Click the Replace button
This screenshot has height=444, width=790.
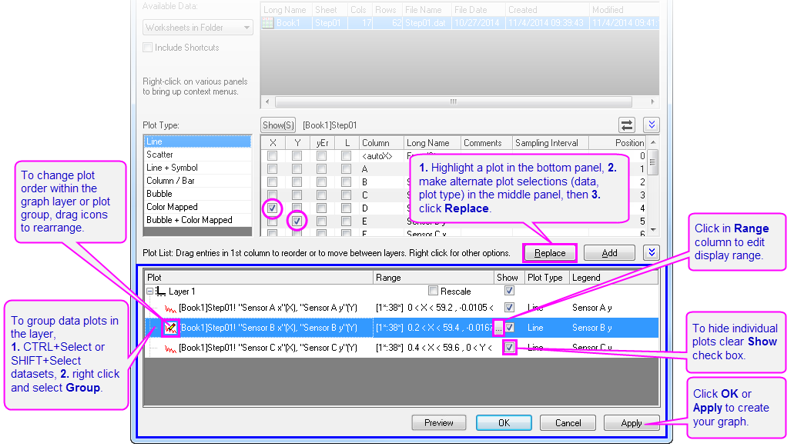[x=549, y=253]
